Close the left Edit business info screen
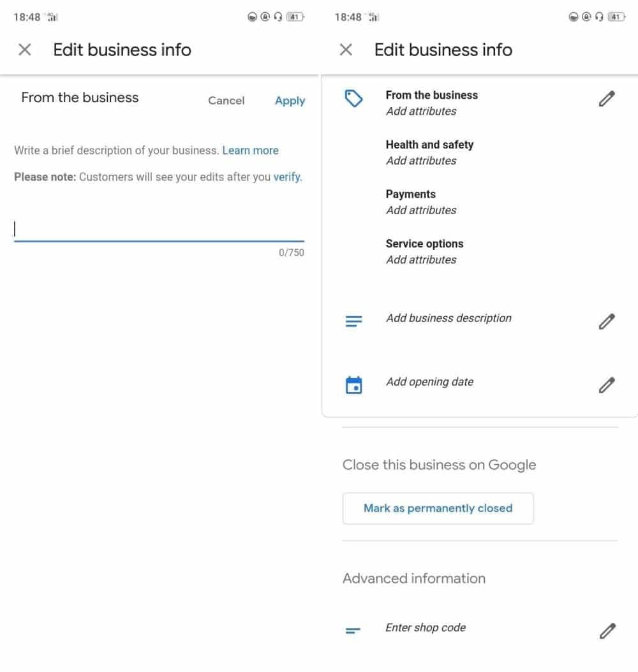 tap(25, 50)
